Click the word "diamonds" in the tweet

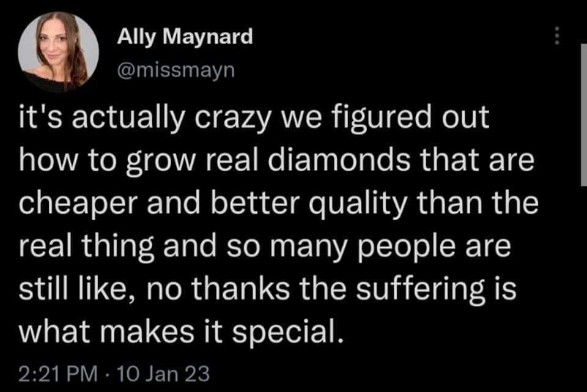(333, 163)
